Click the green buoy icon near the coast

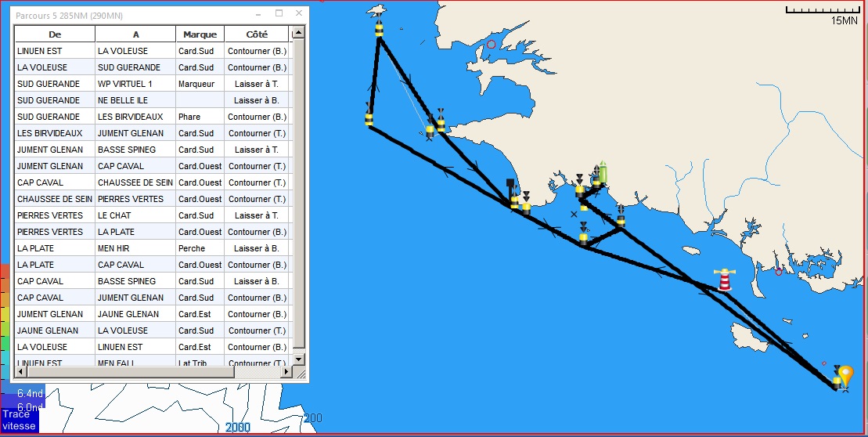(x=601, y=172)
